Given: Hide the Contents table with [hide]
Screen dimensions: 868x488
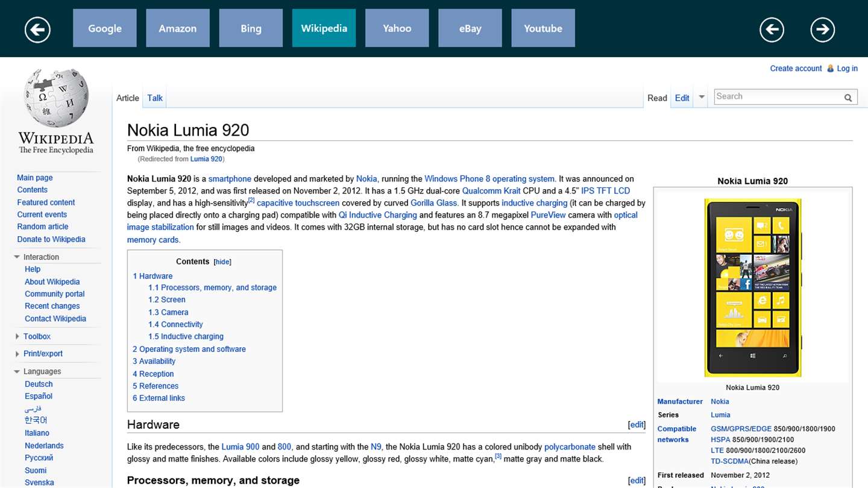Looking at the screenshot, I should [222, 262].
